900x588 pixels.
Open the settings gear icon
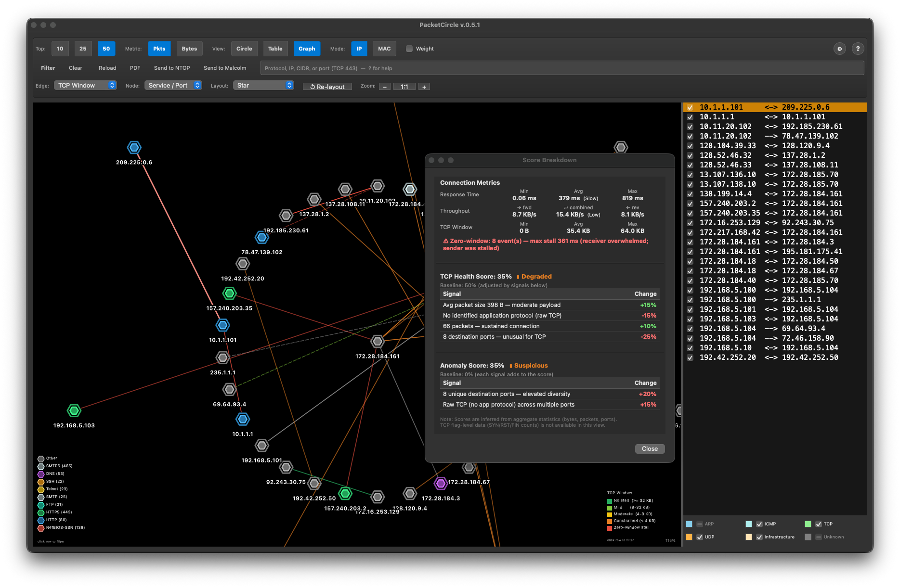(839, 49)
